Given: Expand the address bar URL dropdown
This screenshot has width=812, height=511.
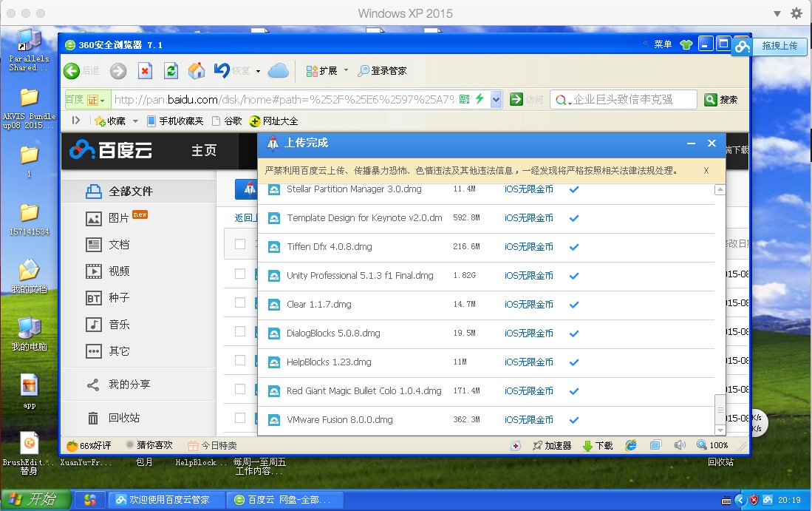Looking at the screenshot, I should (497, 100).
